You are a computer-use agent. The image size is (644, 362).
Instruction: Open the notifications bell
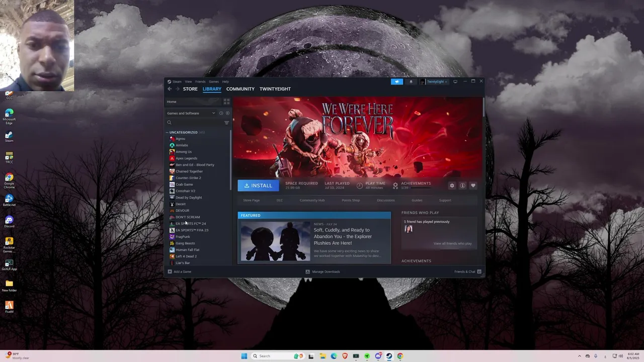coord(411,81)
